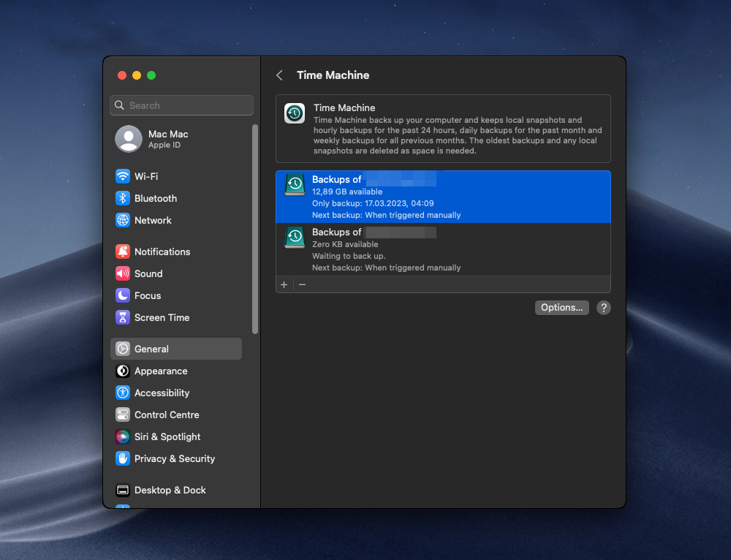Click the disk icon of 12,89 GB backup
Screen dimensions: 731x560
[295, 185]
